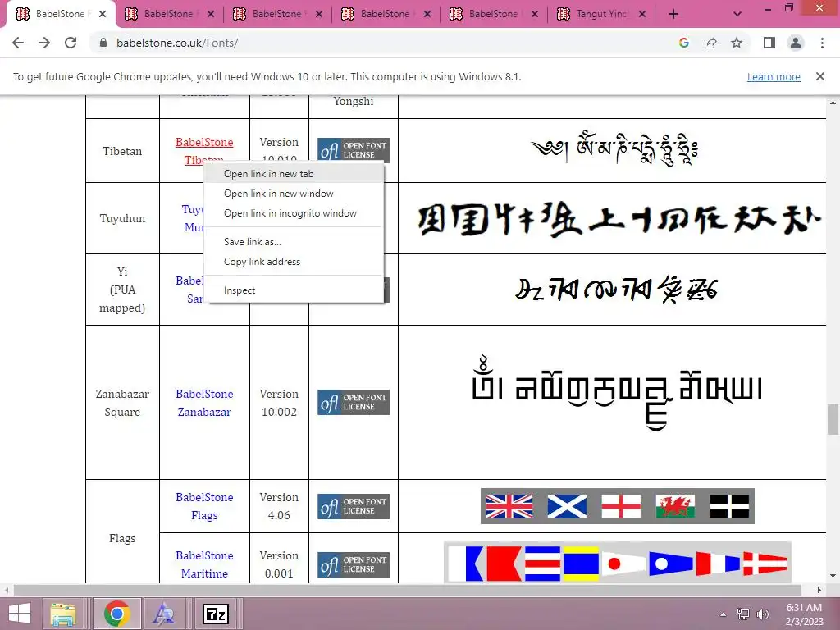The image size is (840, 630).
Task: Close the first BabelStone tab
Action: pos(103,15)
